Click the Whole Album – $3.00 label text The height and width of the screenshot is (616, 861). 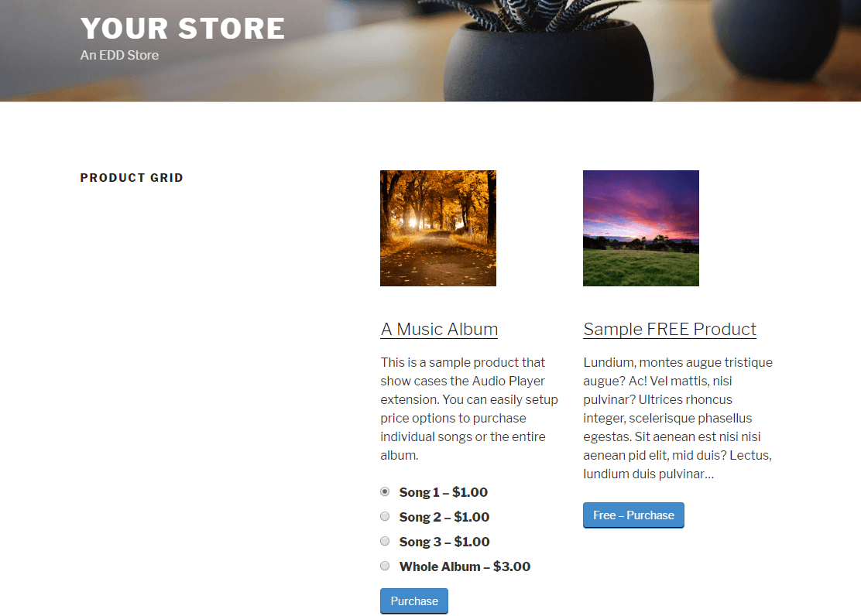coord(465,566)
